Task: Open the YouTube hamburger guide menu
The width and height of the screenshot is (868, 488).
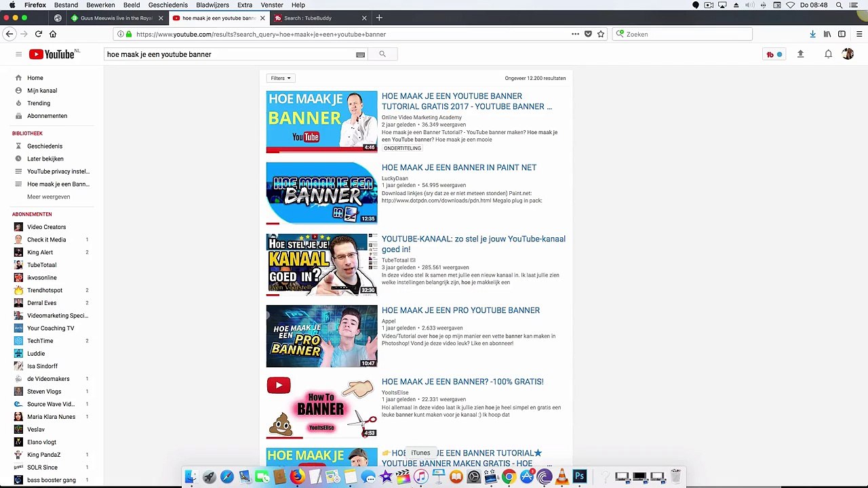Action: [x=19, y=54]
